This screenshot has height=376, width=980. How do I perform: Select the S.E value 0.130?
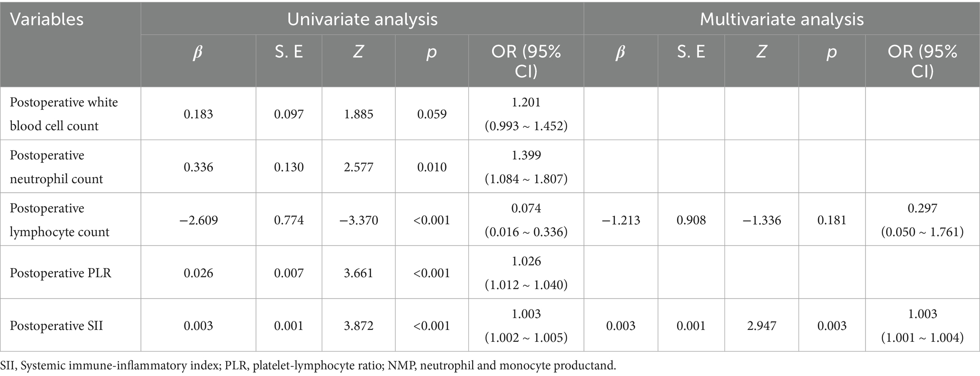tap(289, 168)
